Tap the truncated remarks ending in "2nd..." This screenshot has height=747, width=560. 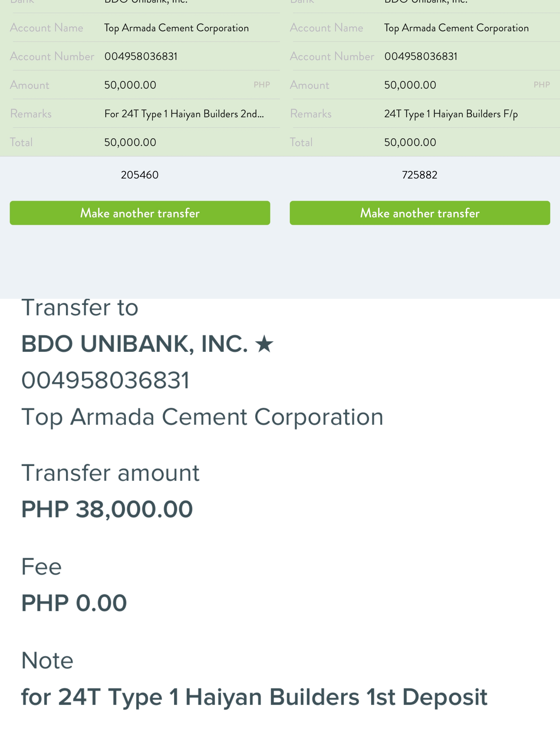pyautogui.click(x=184, y=114)
